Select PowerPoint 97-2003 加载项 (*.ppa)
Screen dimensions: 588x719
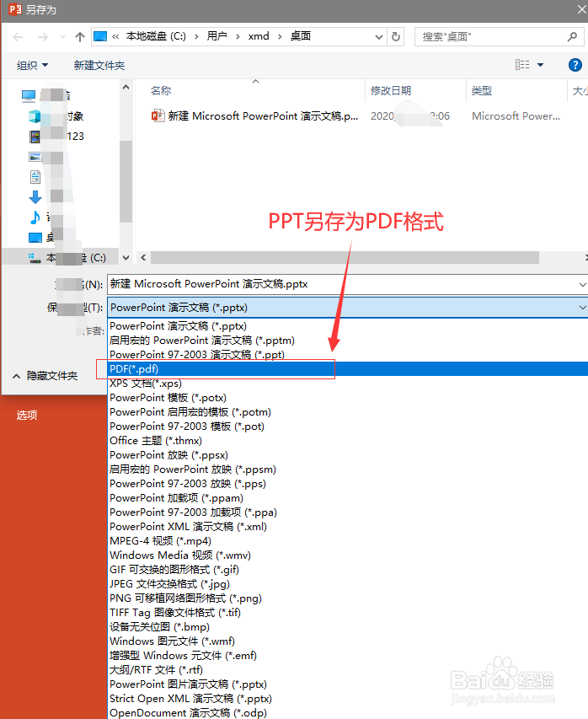tap(348, 512)
